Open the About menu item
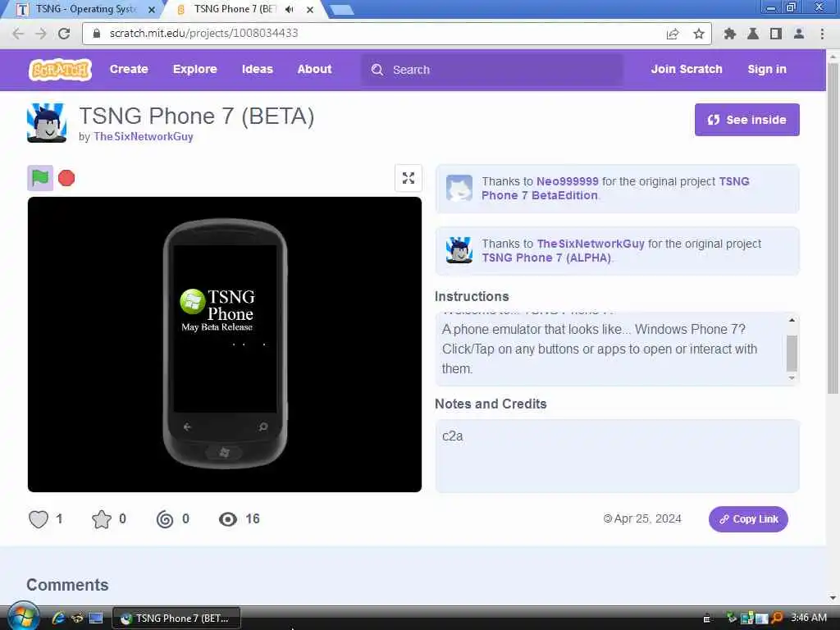The height and width of the screenshot is (630, 840). 314,69
